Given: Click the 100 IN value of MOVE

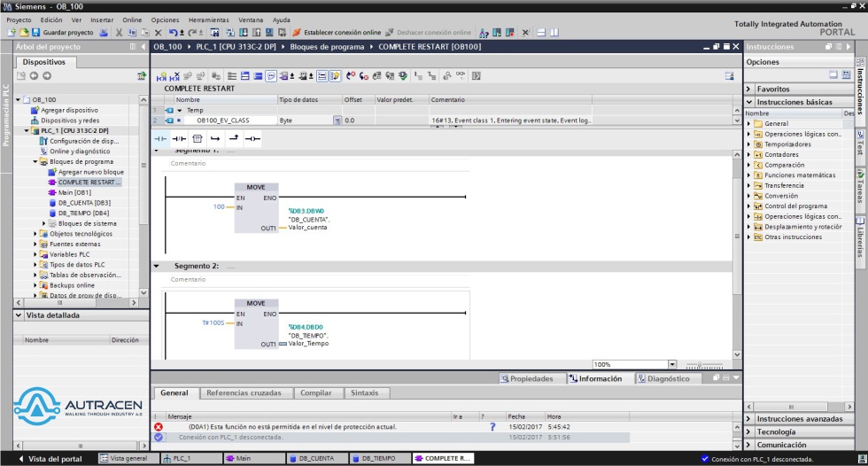Looking at the screenshot, I should click(220, 206).
